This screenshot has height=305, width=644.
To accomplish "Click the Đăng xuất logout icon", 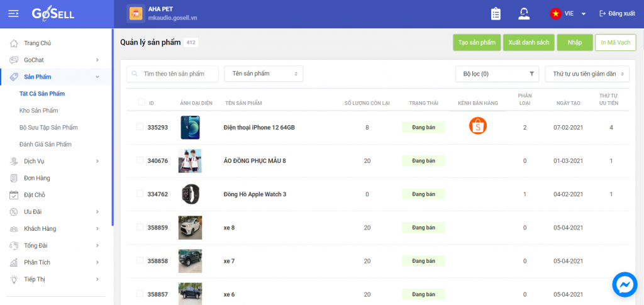I will pyautogui.click(x=603, y=14).
